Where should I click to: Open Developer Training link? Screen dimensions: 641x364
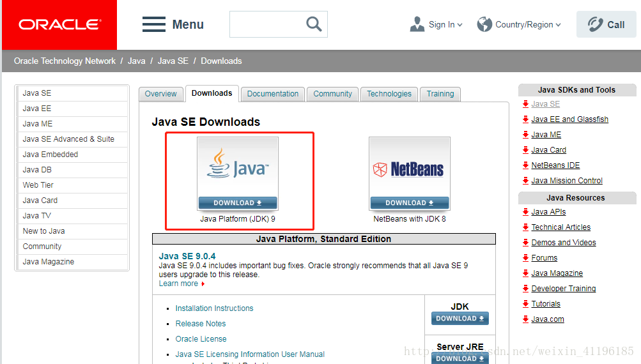(563, 289)
